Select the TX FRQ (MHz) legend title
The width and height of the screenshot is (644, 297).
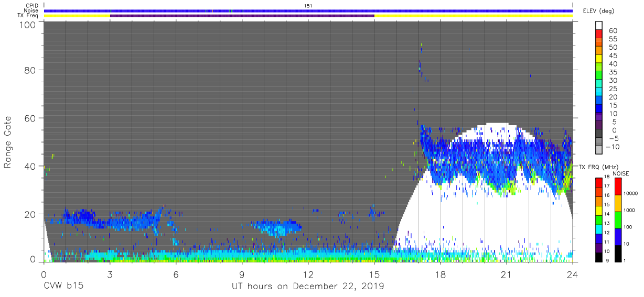(x=597, y=167)
